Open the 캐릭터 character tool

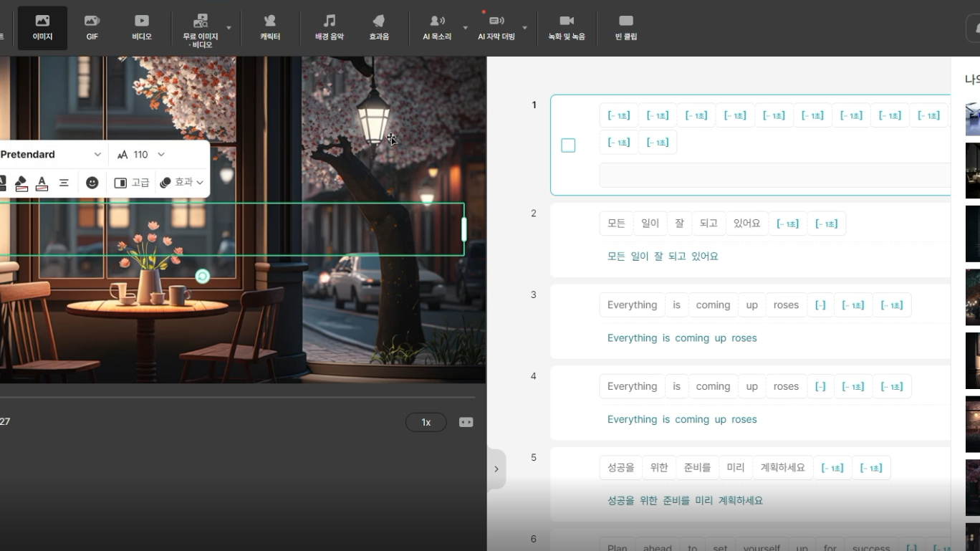coord(270,28)
